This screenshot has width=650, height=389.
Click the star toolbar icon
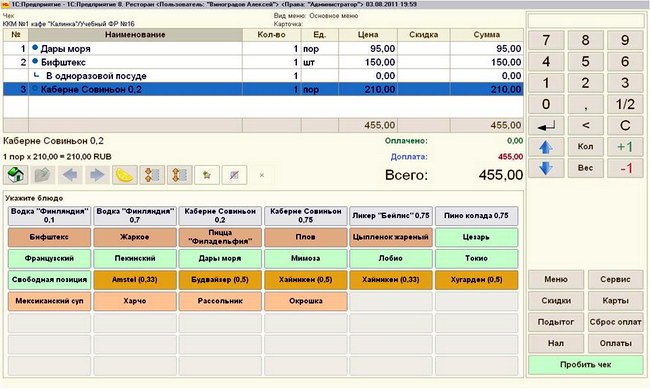point(207,175)
